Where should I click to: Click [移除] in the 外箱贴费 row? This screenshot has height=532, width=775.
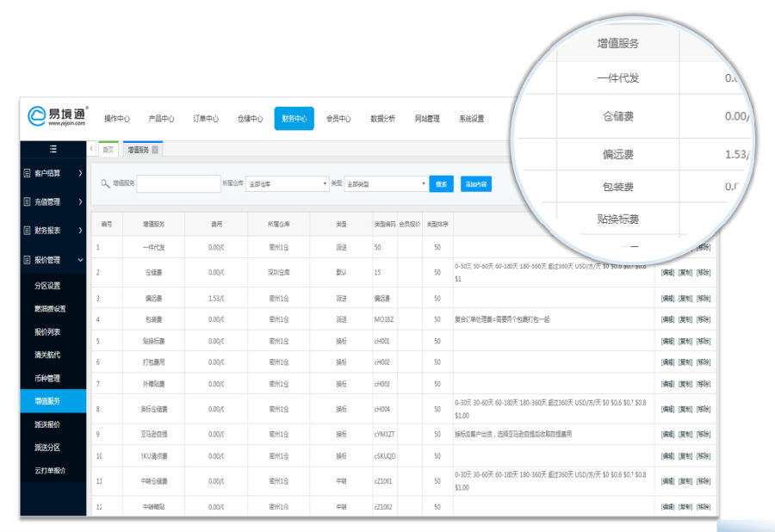pos(704,384)
